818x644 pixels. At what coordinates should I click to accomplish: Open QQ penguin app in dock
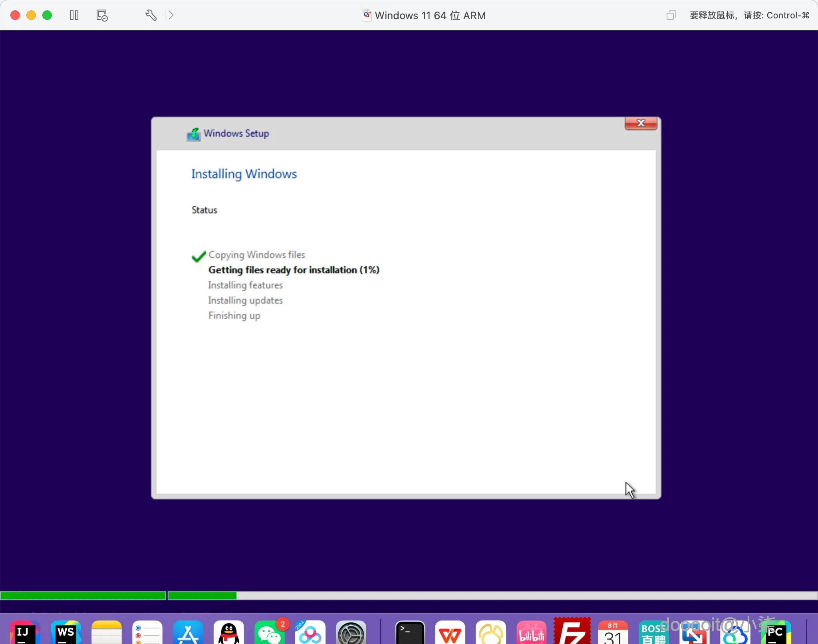coord(229,633)
